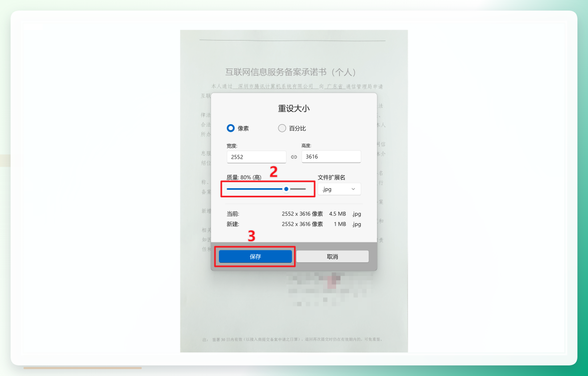Viewport: 588px width, 376px height.
Task: Click the 保存 button
Action: pyautogui.click(x=255, y=256)
